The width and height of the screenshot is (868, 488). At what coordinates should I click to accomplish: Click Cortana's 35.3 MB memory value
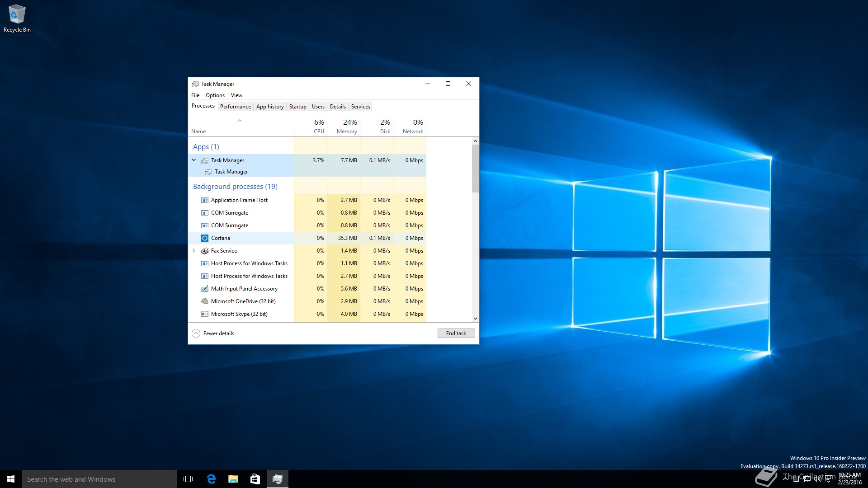(x=347, y=238)
